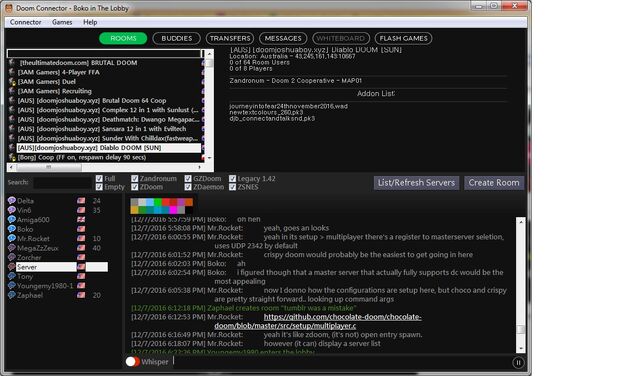Switch to the ROOMS tab

123,38
